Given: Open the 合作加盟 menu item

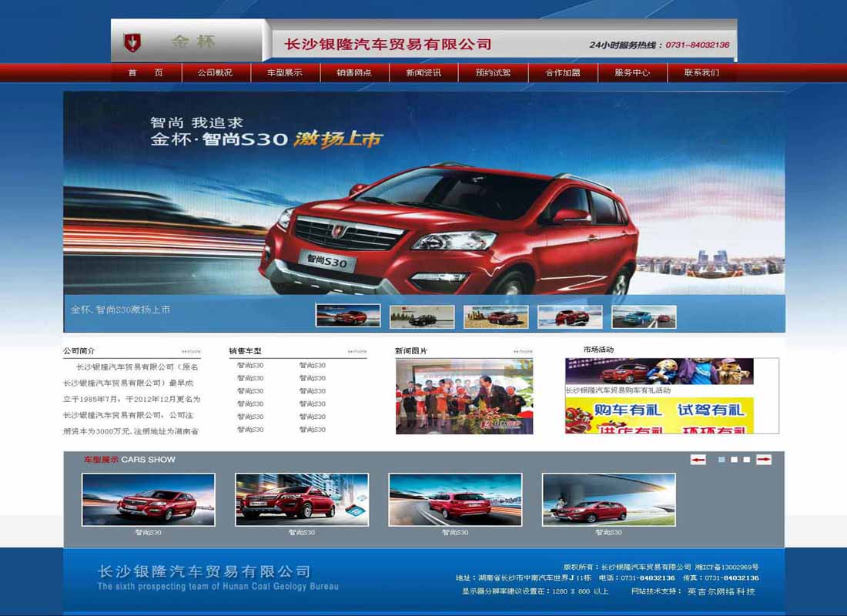Looking at the screenshot, I should [x=562, y=72].
